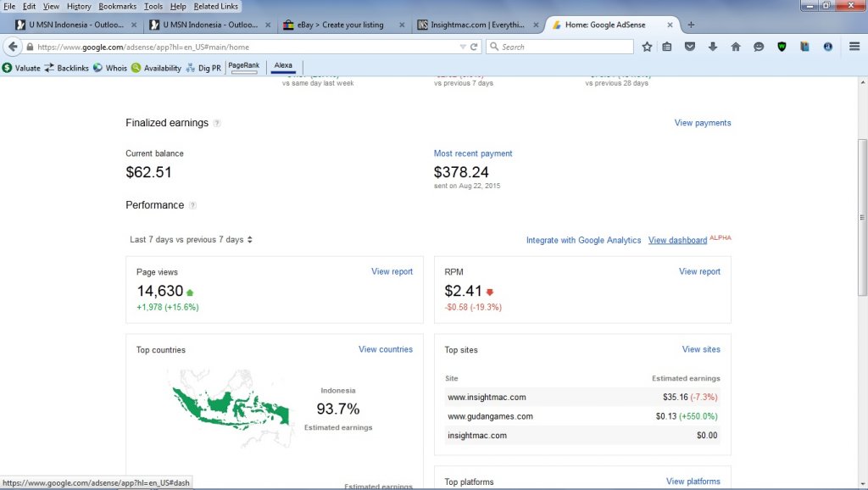
Task: Switch to the eBay Create your listing tab
Action: click(345, 25)
